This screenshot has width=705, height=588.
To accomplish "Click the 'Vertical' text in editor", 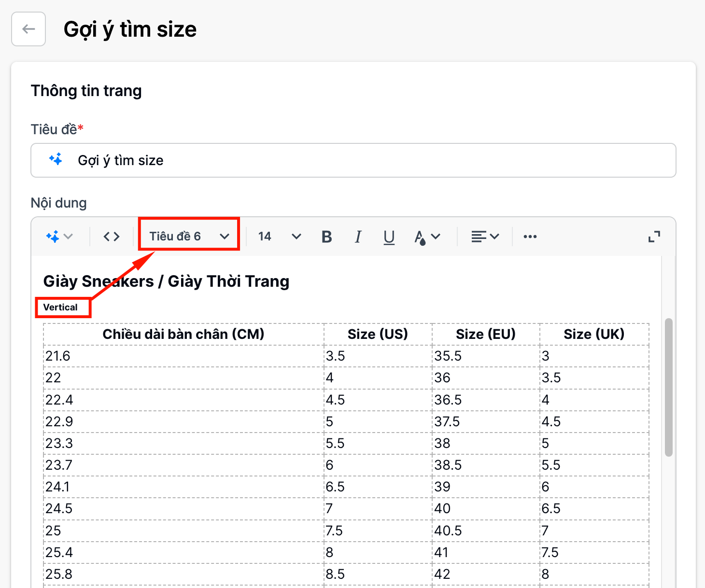I will coord(60,308).
